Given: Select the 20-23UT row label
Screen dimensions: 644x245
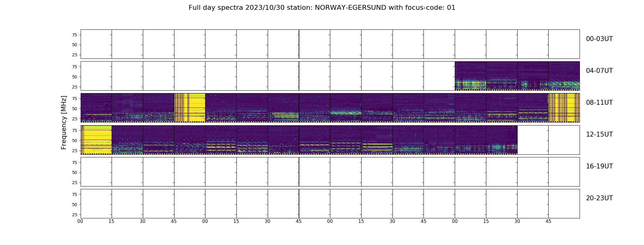Looking at the screenshot, I should (x=599, y=198).
